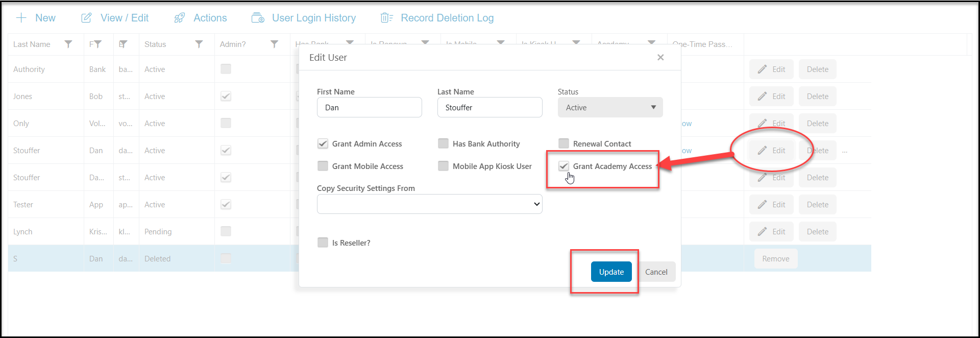Uncheck Grant Admin Access
Screen dimensions: 980x338
coord(323,144)
